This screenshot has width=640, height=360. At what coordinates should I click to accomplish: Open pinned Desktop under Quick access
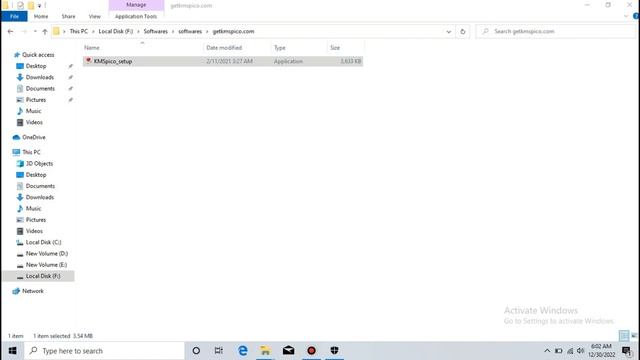click(36, 66)
